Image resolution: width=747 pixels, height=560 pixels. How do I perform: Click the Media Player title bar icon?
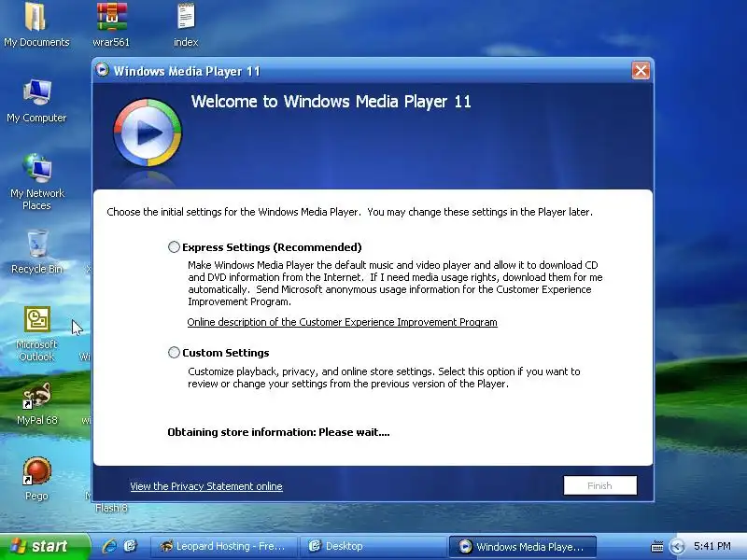pyautogui.click(x=103, y=71)
